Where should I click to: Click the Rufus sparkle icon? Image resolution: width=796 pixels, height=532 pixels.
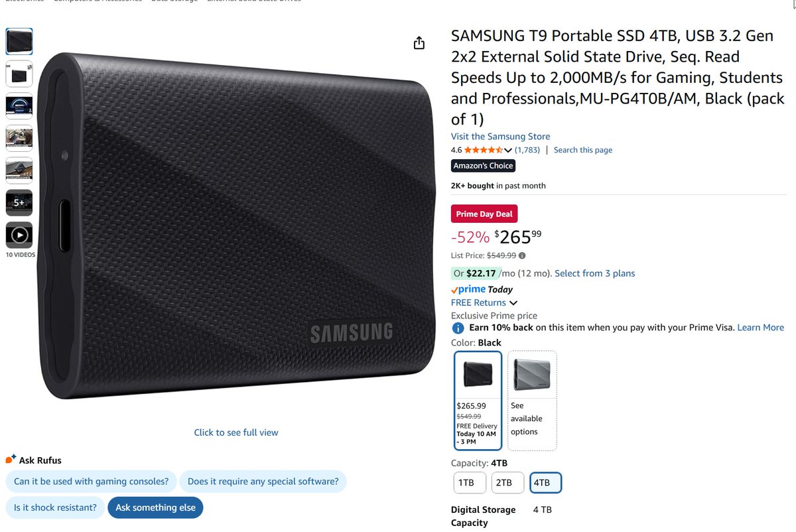pos(11,460)
